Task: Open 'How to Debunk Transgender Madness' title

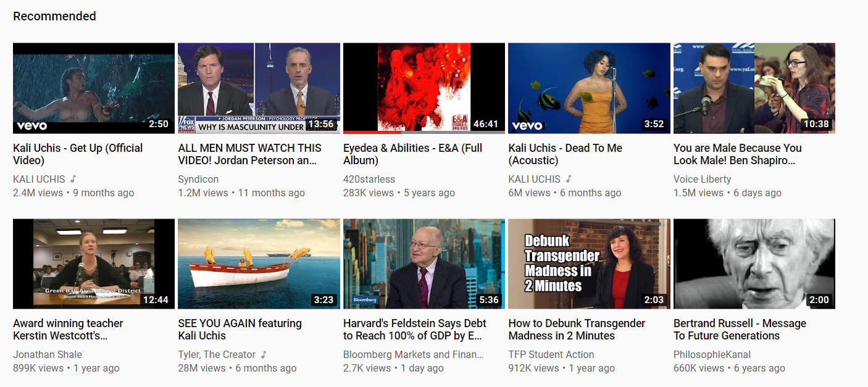Action: point(577,330)
